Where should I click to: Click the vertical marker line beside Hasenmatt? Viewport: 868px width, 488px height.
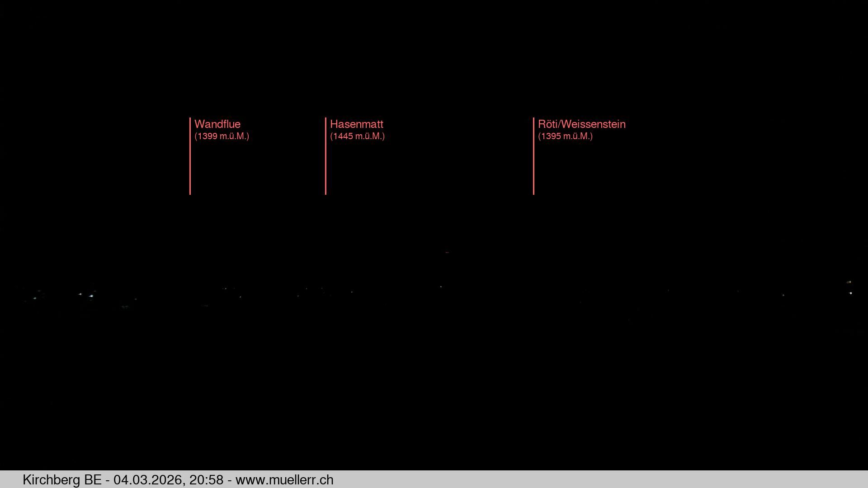[x=325, y=167]
